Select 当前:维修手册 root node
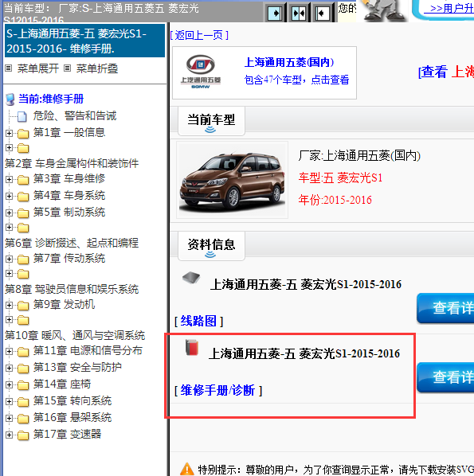The width and height of the screenshot is (474, 476). pyautogui.click(x=51, y=99)
